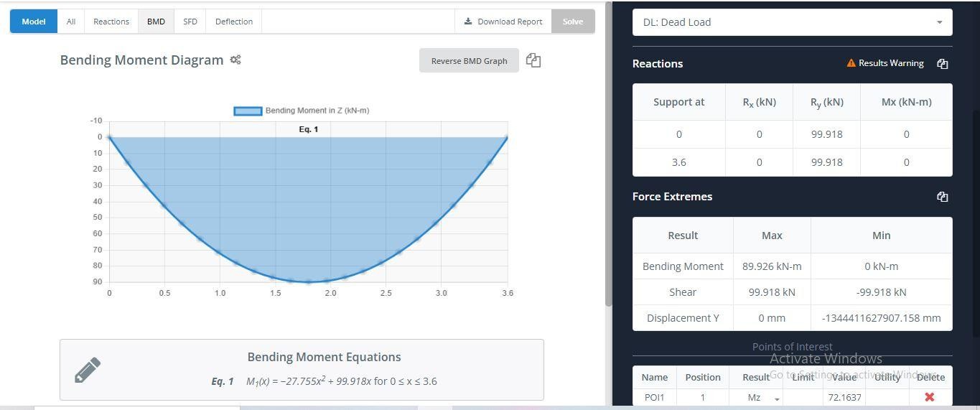Click the Displacement Y max 0 mm

[x=772, y=318]
